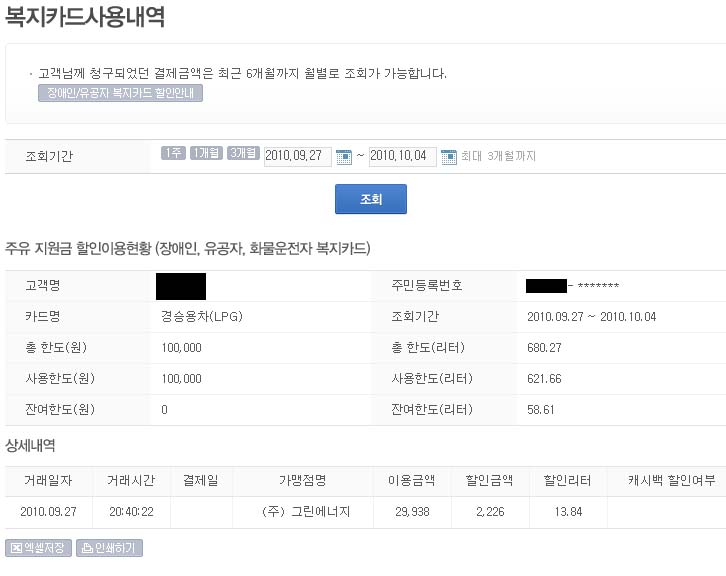Click used liter limit value 621.66

pyautogui.click(x=544, y=379)
